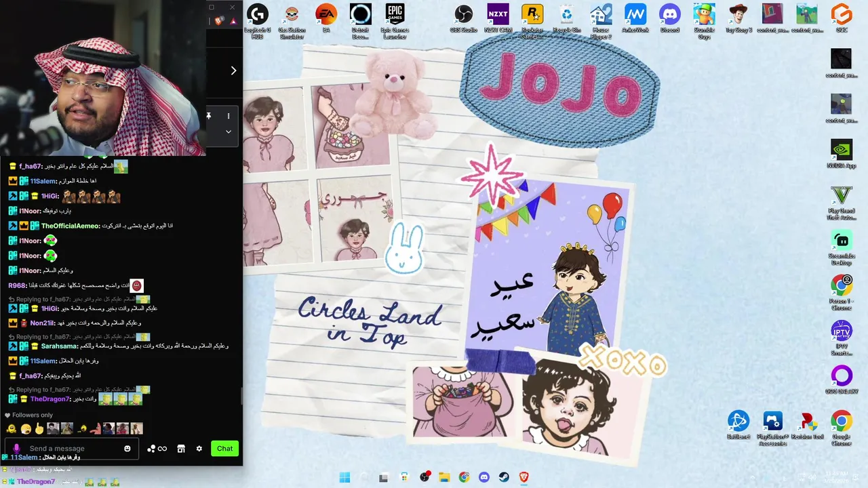The width and height of the screenshot is (868, 488).
Task: Open NZXT CAM desktop icon
Action: (x=498, y=19)
